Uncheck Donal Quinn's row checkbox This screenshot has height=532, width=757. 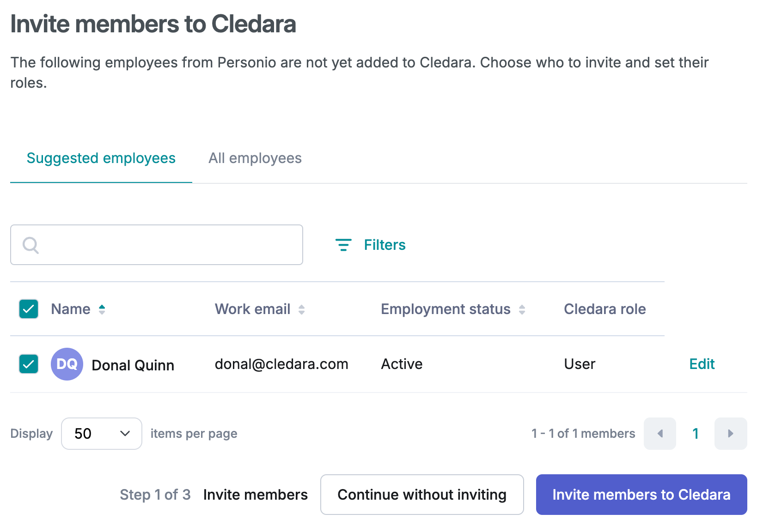pyautogui.click(x=29, y=364)
